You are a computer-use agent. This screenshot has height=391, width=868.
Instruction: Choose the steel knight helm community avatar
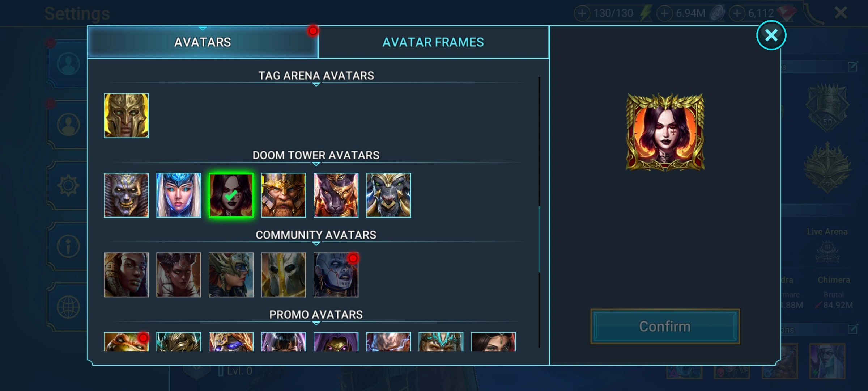click(284, 275)
